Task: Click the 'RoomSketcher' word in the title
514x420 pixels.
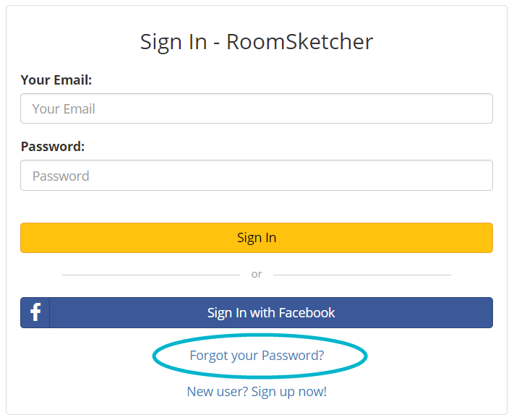Action: tap(299, 42)
